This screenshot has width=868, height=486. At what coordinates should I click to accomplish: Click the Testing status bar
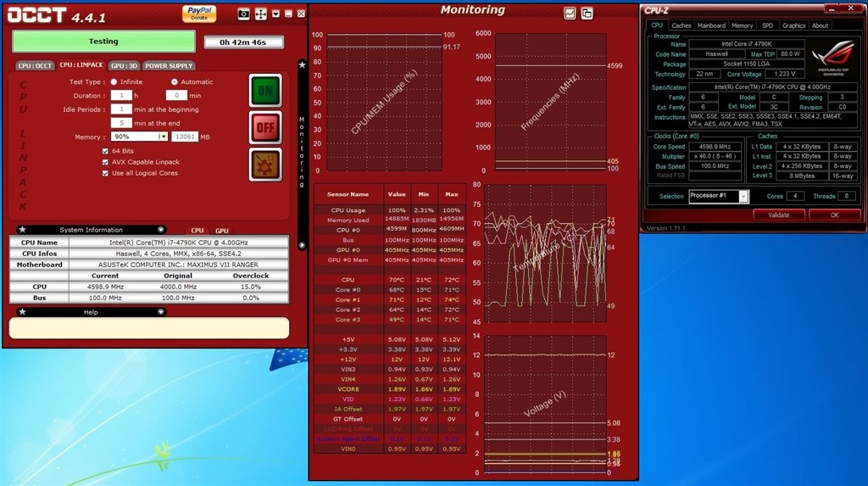click(103, 41)
